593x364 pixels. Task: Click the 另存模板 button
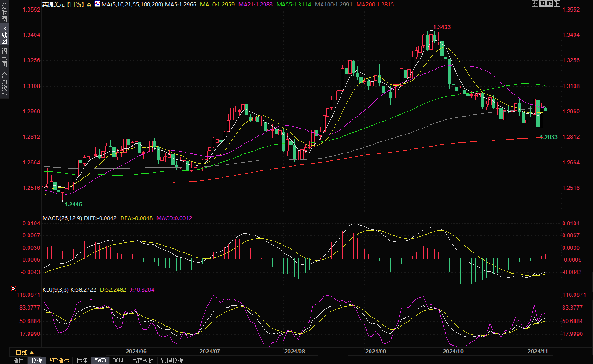[x=142, y=360]
